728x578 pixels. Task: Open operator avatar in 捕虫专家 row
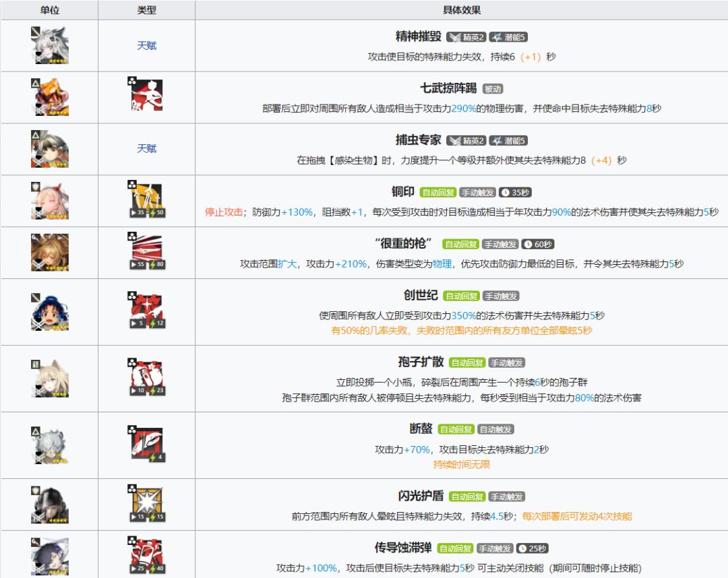[50, 149]
